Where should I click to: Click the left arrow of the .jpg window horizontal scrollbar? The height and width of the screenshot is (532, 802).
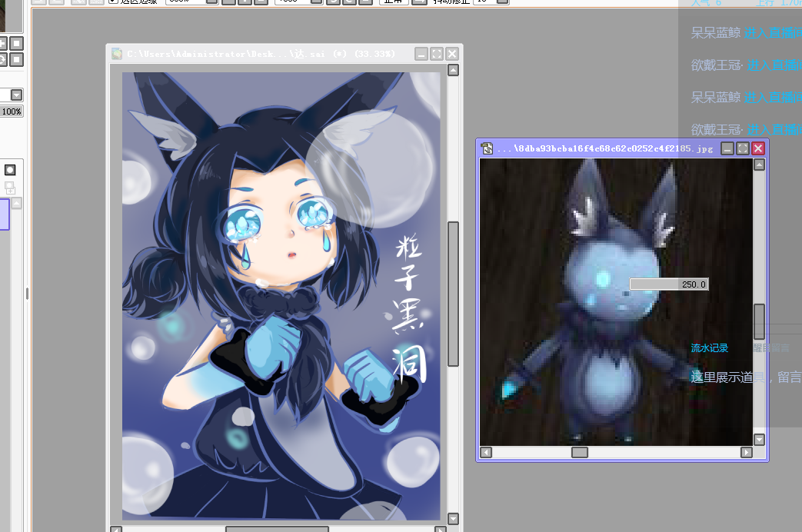click(486, 452)
